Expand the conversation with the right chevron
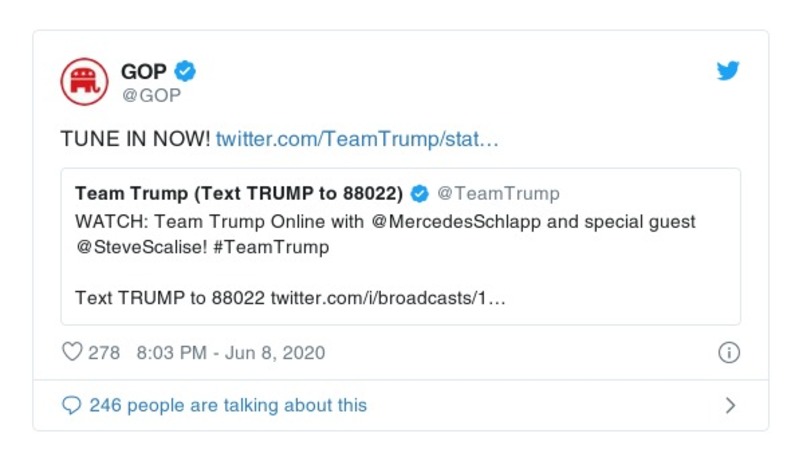The width and height of the screenshot is (799, 461). point(730,406)
